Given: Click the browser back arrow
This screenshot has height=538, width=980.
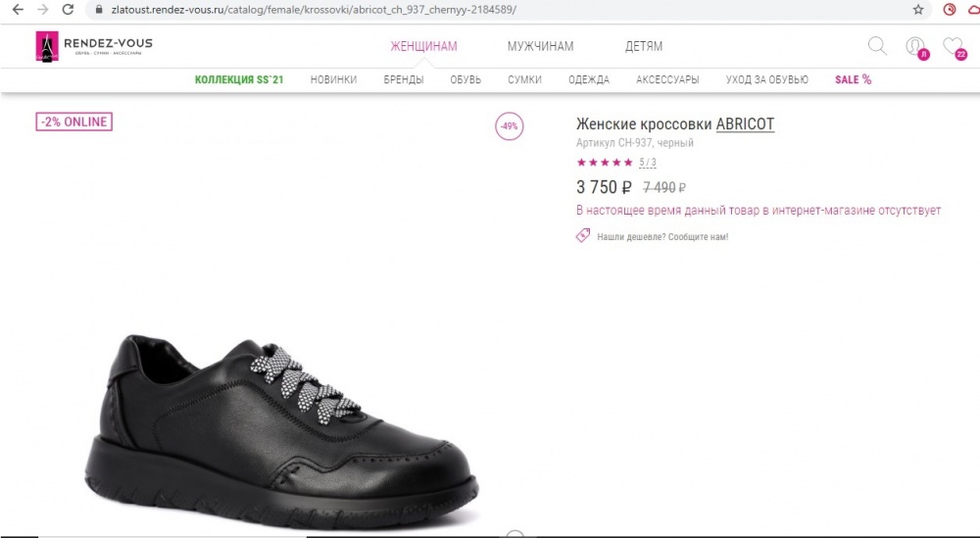Looking at the screenshot, I should (17, 9).
